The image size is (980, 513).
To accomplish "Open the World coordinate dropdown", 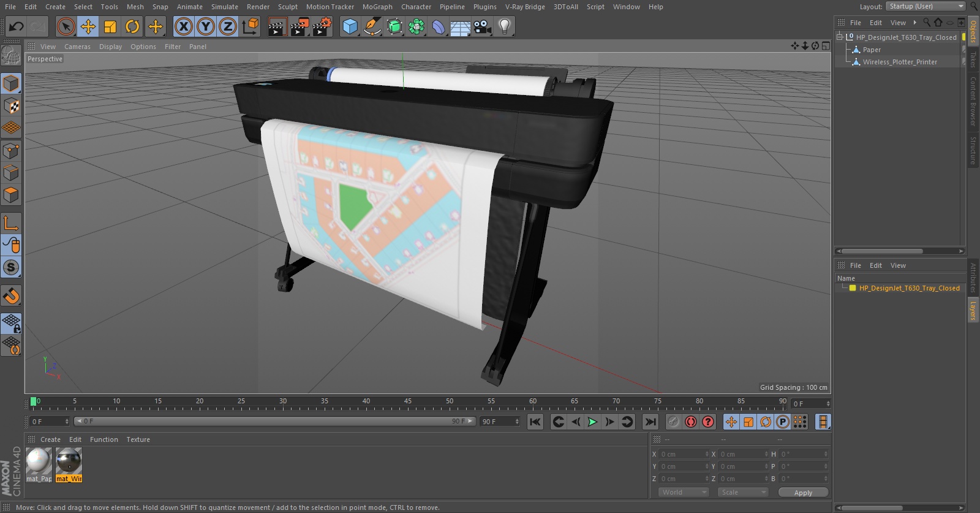I will (x=684, y=492).
